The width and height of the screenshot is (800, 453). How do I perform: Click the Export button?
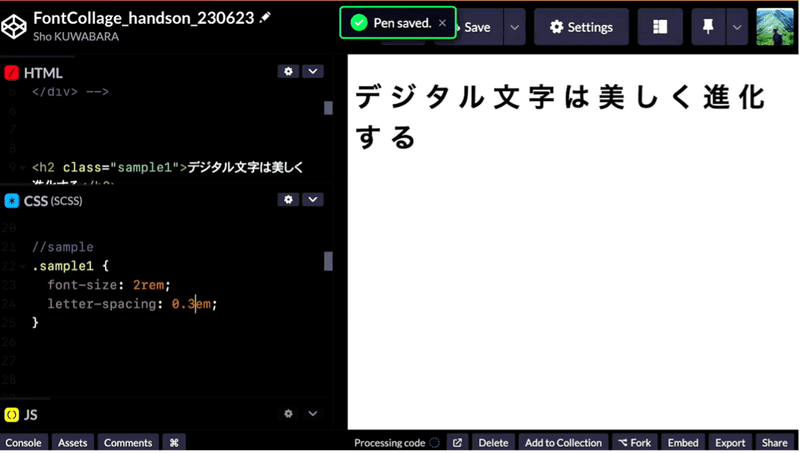tap(730, 442)
